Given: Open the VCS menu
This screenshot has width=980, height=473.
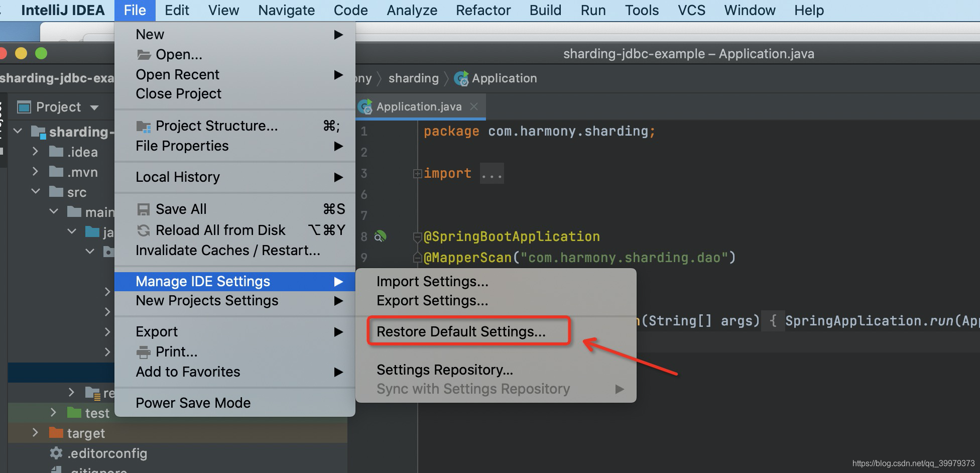Looking at the screenshot, I should (692, 10).
